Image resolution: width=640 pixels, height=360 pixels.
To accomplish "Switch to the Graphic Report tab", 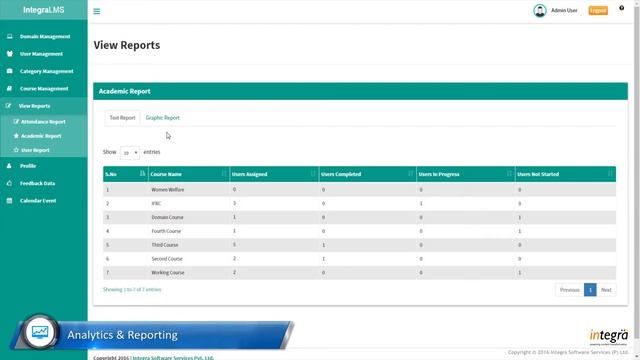I will [162, 118].
